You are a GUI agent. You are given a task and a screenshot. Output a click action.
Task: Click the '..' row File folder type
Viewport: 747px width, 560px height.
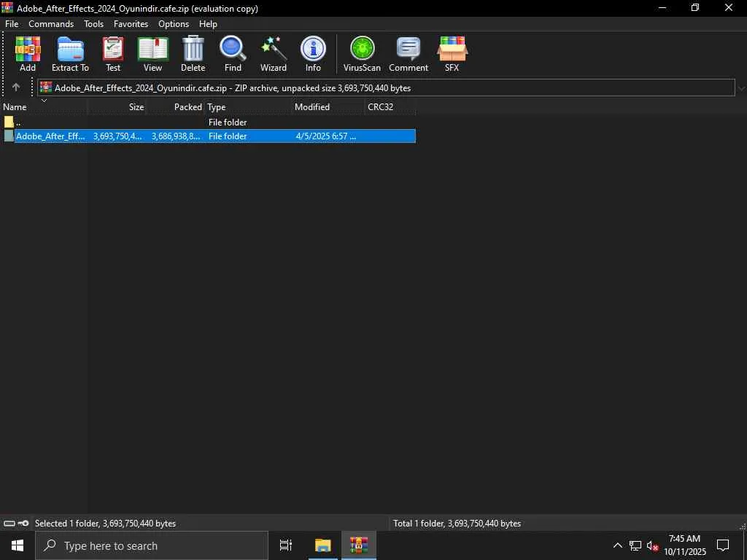pos(228,122)
